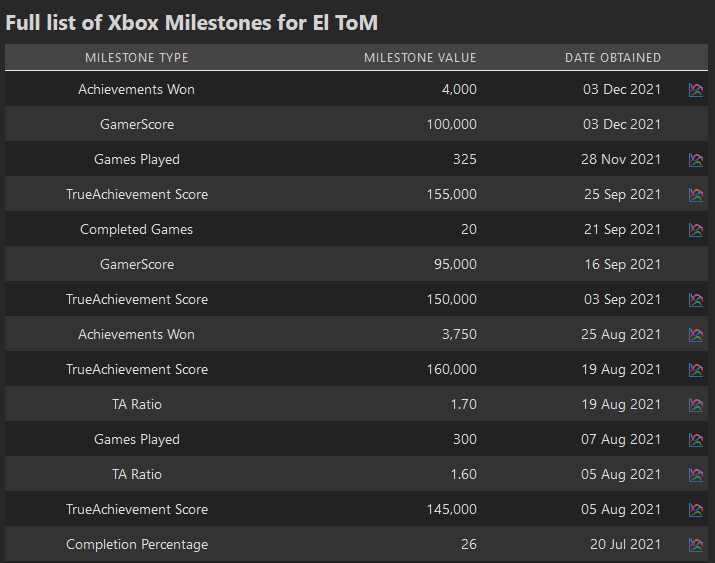Click graph icon beside TrueAchievement Score 155,000
Image resolution: width=715 pixels, height=563 pixels.
695,195
